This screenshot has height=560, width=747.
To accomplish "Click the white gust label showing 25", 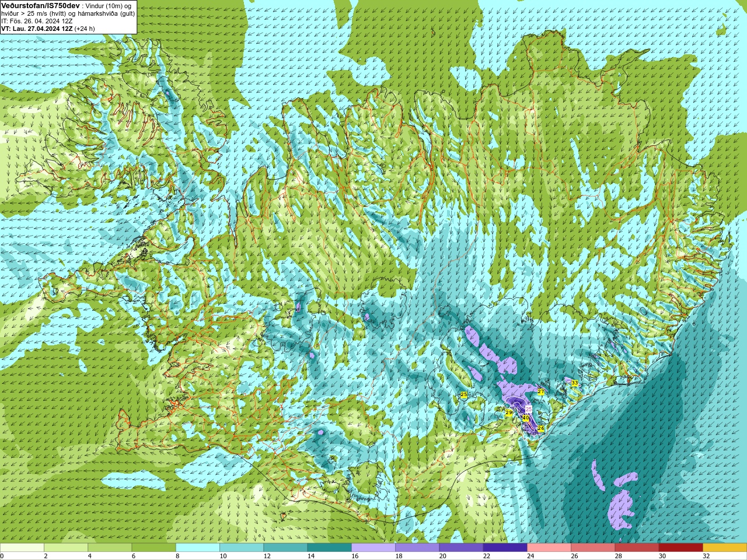I will coord(529,409).
